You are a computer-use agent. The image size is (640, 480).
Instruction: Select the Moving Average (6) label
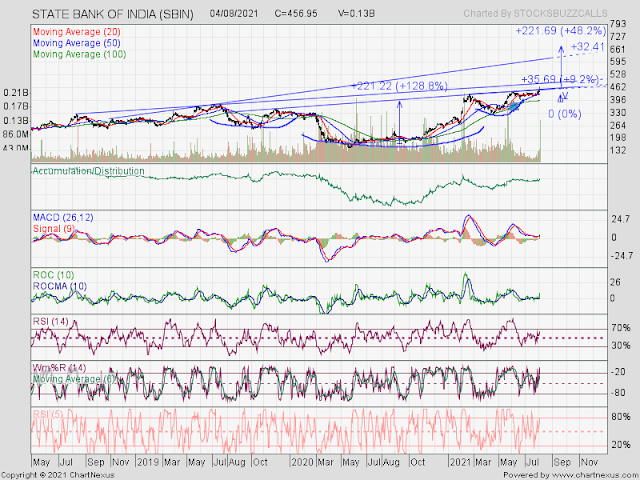74,379
